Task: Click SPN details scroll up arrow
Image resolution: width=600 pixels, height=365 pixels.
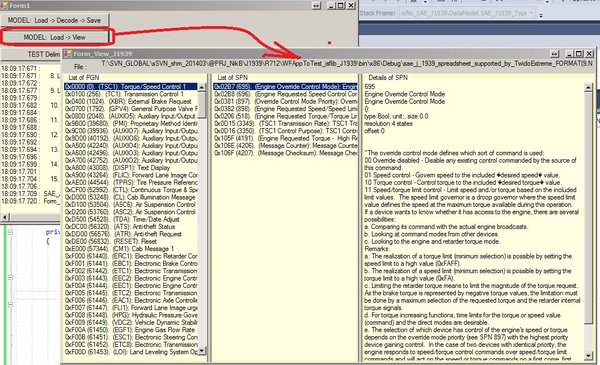Action: [x=589, y=88]
